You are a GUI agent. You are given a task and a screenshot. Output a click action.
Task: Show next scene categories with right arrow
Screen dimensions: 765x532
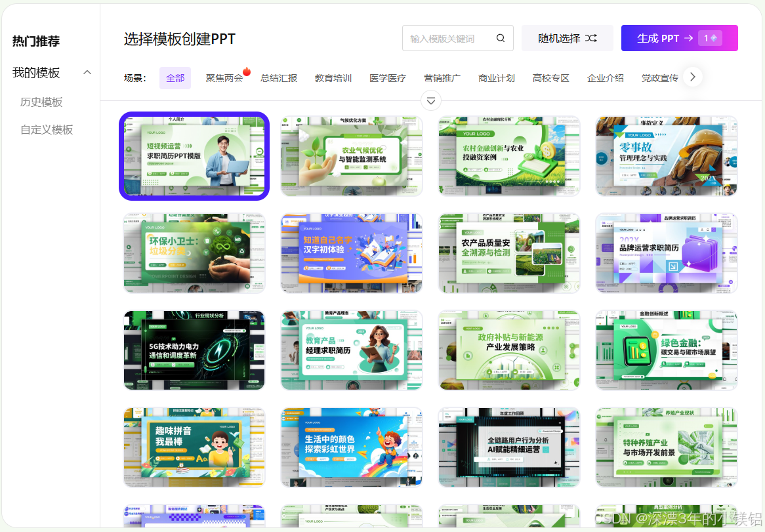click(x=692, y=77)
